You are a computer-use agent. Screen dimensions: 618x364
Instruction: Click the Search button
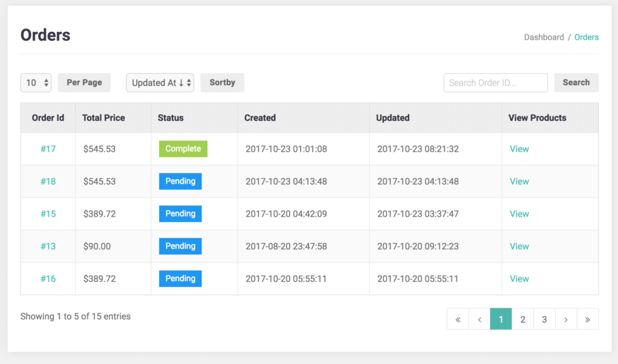[x=576, y=83]
